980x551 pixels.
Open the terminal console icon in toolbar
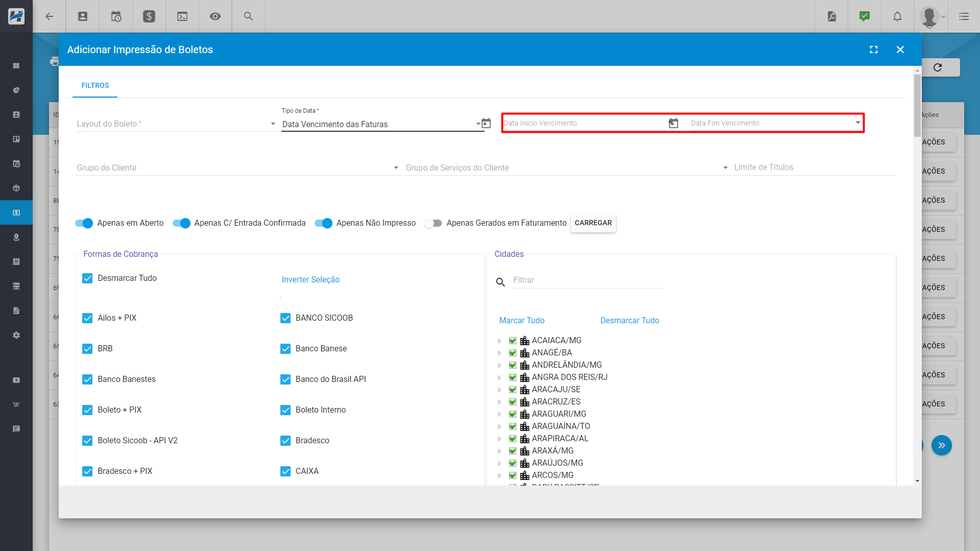coord(182,16)
